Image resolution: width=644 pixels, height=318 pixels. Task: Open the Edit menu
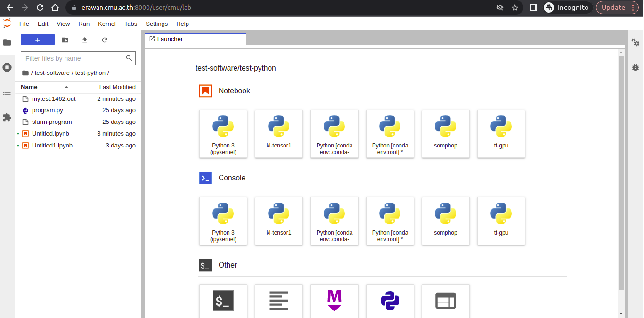pyautogui.click(x=43, y=24)
